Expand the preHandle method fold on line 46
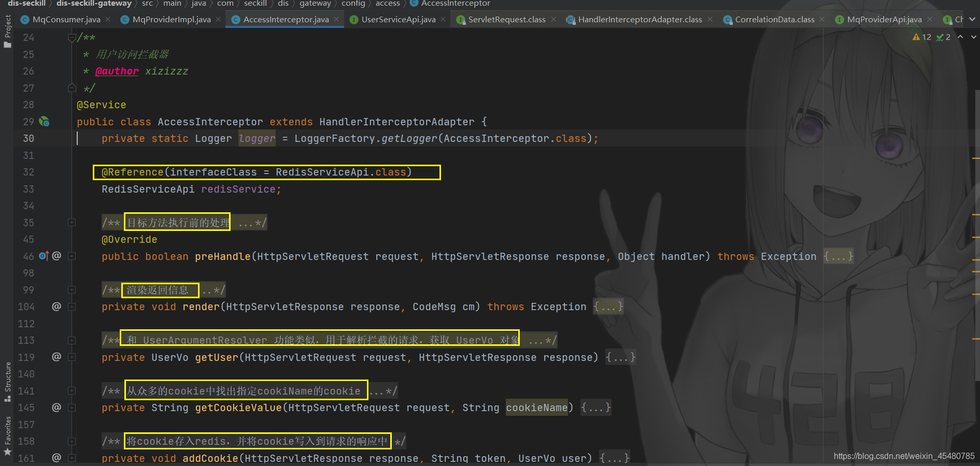 [72, 256]
